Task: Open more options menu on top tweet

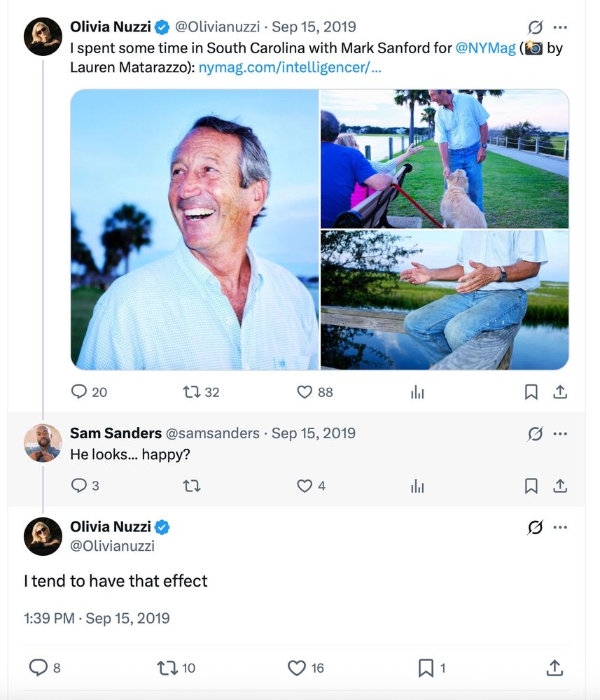Action: click(x=560, y=27)
